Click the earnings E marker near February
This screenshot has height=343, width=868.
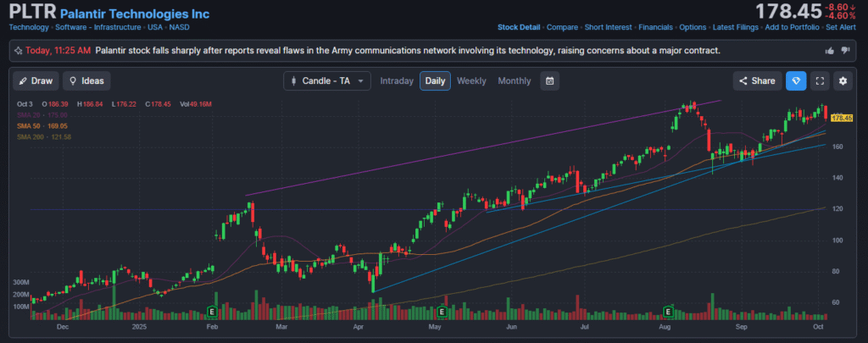(210, 312)
